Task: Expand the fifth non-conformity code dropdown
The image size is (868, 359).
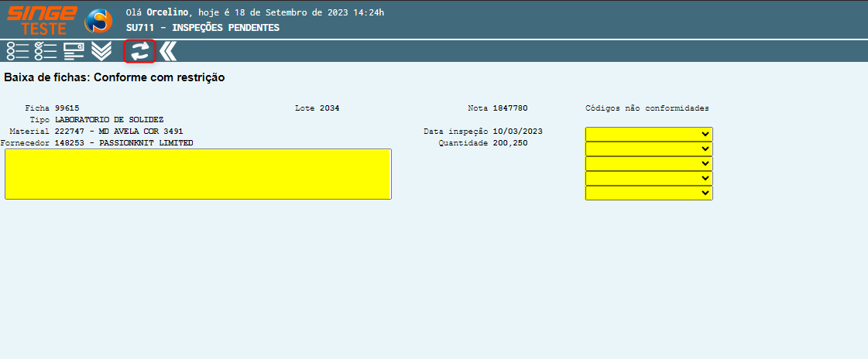Action: (648, 193)
